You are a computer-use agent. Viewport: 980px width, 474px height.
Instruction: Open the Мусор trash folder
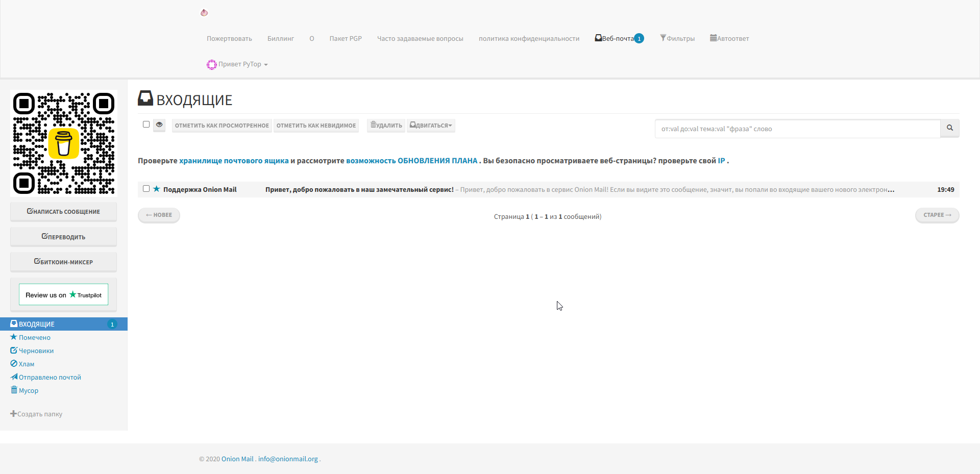click(28, 390)
